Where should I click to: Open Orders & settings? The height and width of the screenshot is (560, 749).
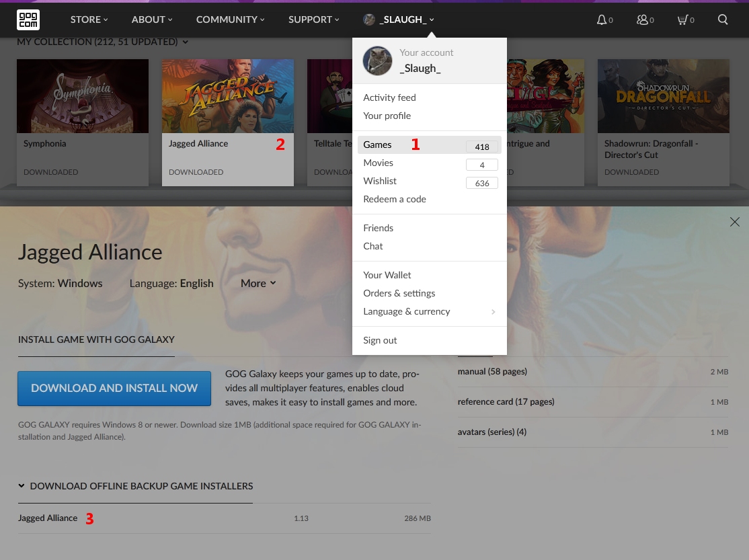(399, 293)
